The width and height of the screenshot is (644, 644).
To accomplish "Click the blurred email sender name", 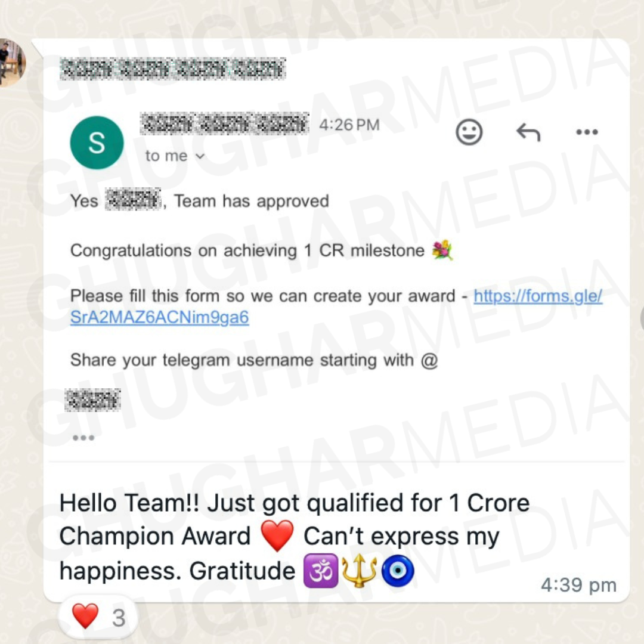I will pos(224,123).
